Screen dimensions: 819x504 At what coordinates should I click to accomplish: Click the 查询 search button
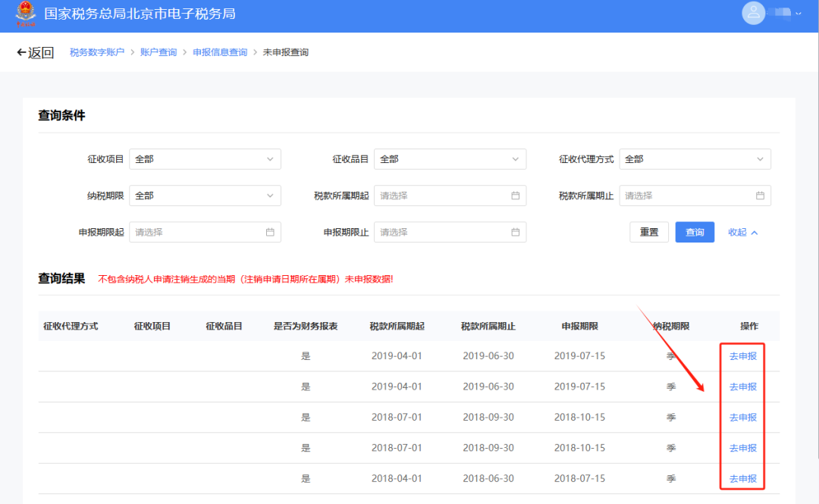694,232
